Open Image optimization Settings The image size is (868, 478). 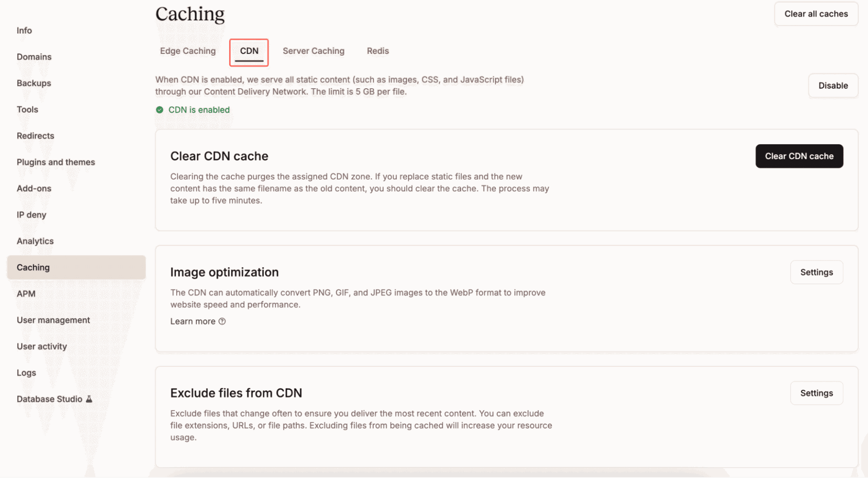(816, 272)
